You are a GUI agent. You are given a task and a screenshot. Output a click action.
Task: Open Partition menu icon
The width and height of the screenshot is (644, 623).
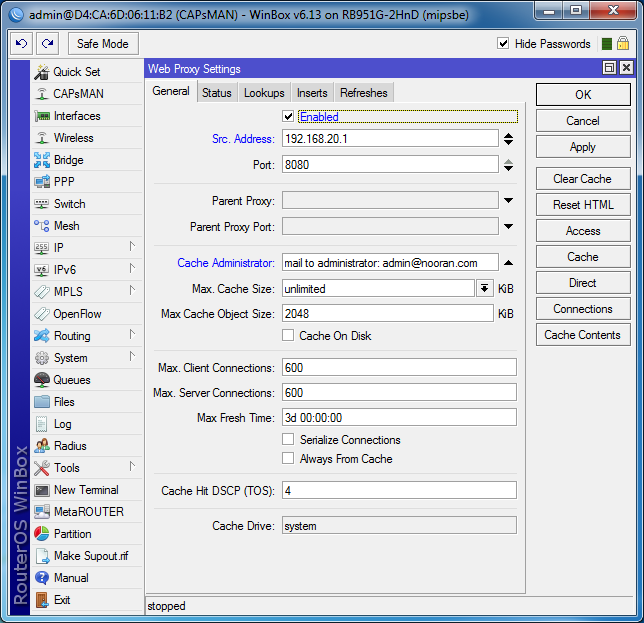point(41,534)
